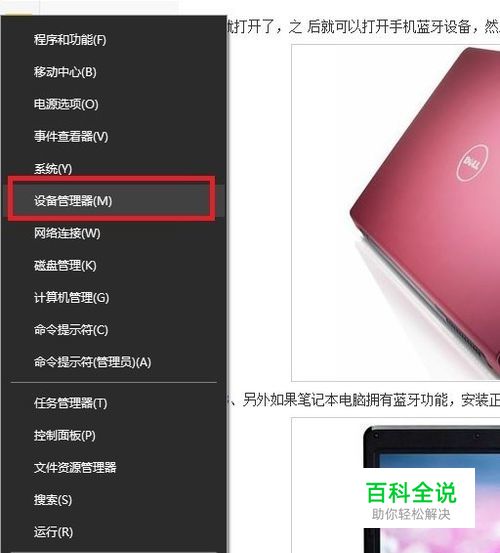
Task: Click the Dell logo on the laptop lid
Action: click(472, 163)
